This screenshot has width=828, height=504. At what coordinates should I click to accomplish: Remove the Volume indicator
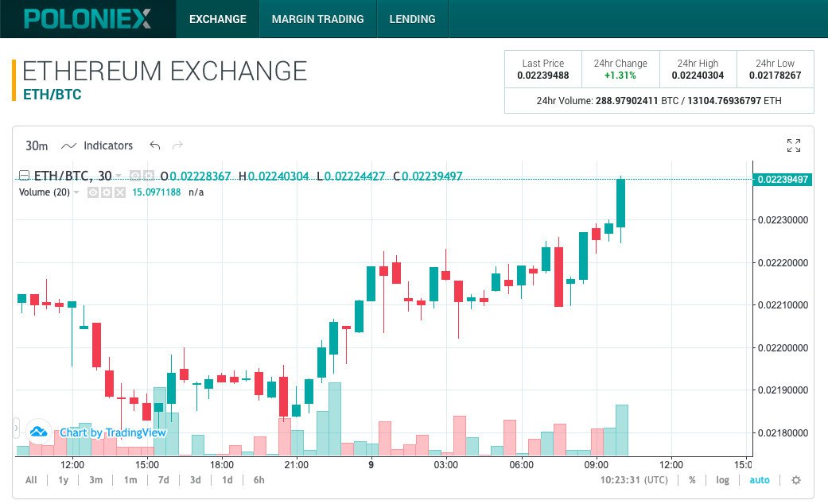120,192
